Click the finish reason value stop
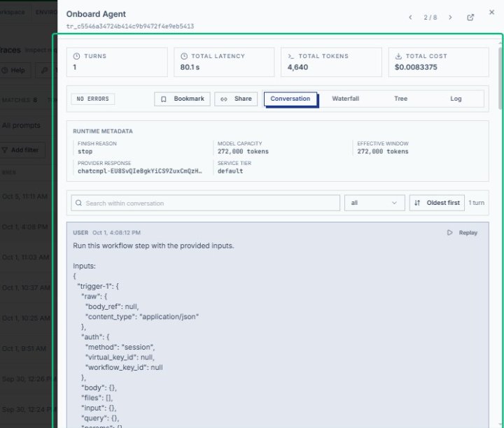The width and height of the screenshot is (504, 428). (x=85, y=152)
